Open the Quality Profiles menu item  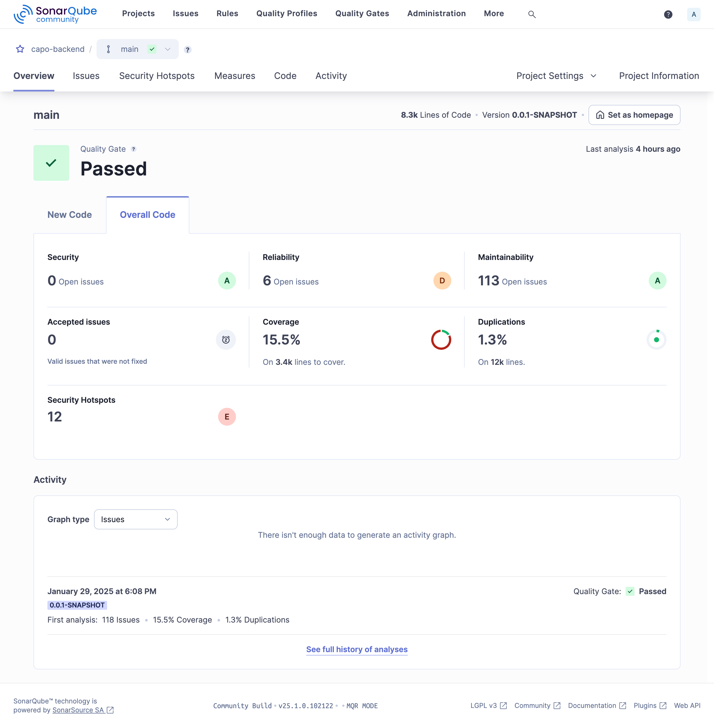tap(286, 13)
